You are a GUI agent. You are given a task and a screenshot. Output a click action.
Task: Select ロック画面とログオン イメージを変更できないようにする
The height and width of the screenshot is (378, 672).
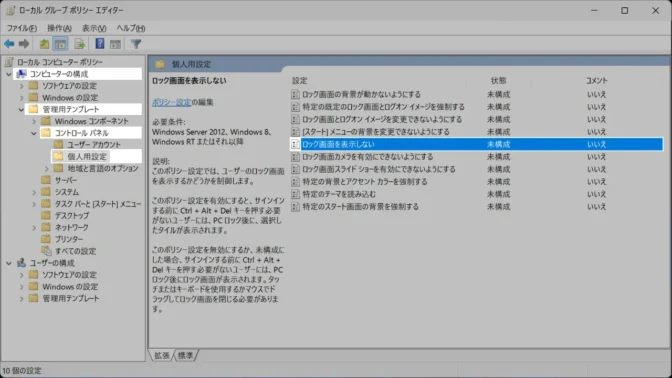[382, 119]
